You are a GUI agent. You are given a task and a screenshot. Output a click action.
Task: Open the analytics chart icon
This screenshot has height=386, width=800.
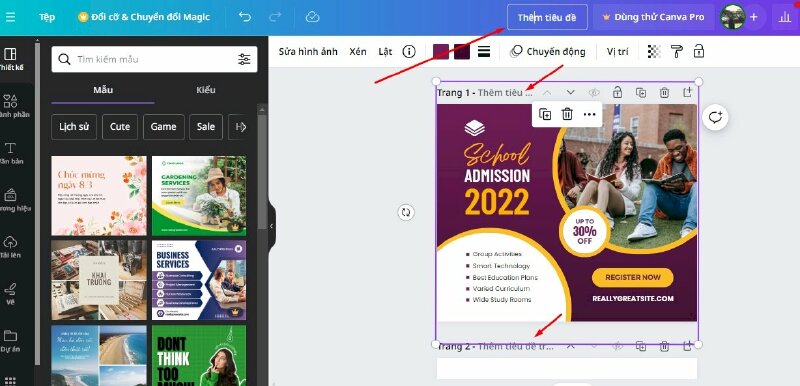pyautogui.click(x=785, y=17)
